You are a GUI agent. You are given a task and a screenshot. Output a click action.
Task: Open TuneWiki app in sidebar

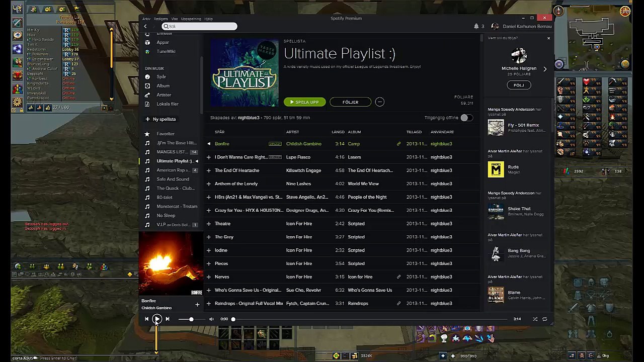click(x=166, y=51)
